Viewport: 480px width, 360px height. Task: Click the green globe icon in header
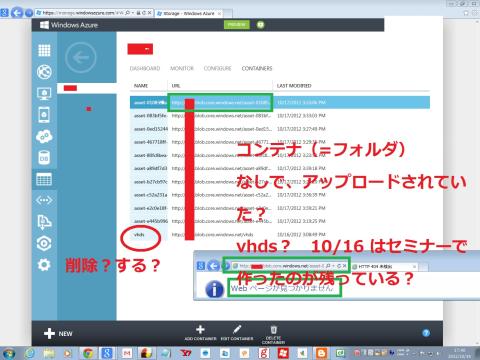pyautogui.click(x=260, y=25)
